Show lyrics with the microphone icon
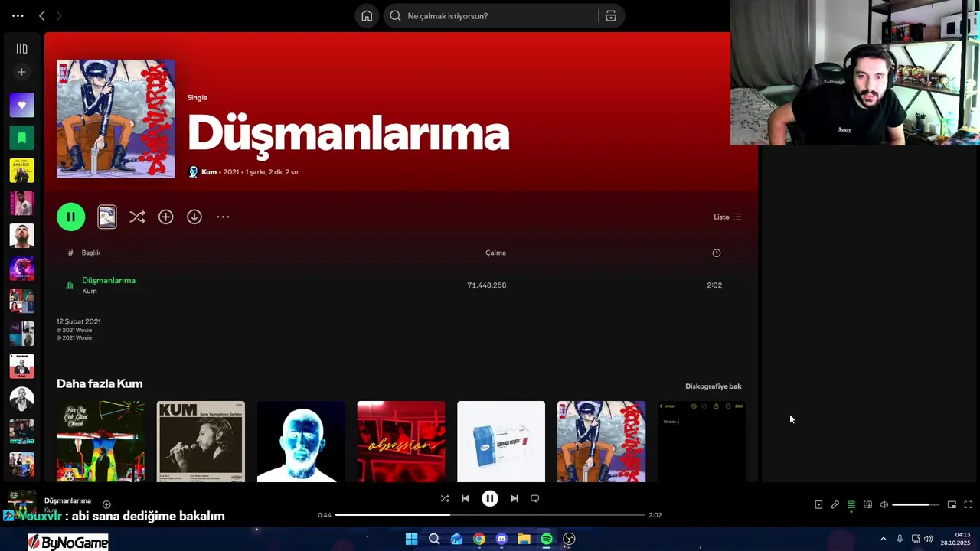The height and width of the screenshot is (551, 980). (x=835, y=504)
